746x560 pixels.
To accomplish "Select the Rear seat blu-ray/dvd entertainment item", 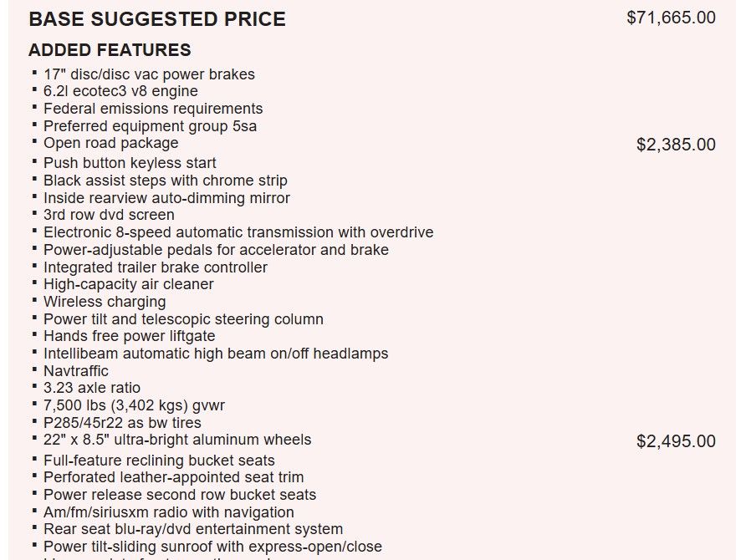I will [193, 529].
